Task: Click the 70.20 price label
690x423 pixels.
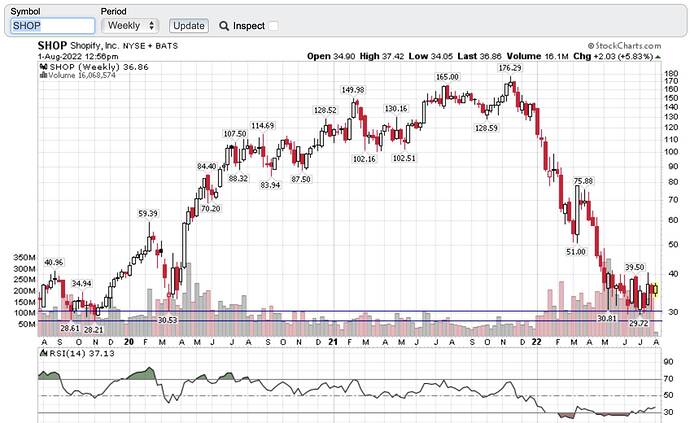Action: pos(211,209)
